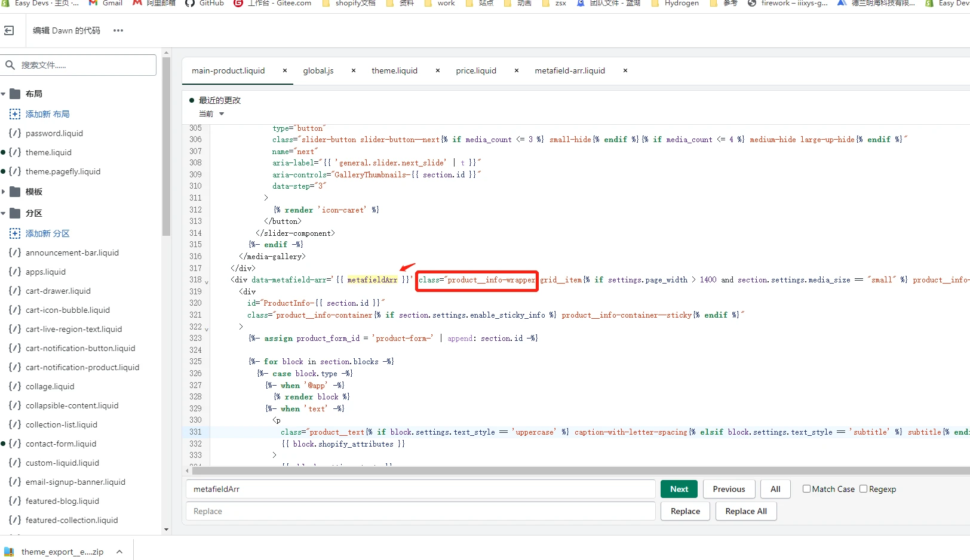Focus the 搜索文件 search field
This screenshot has height=560, width=970.
[x=78, y=65]
